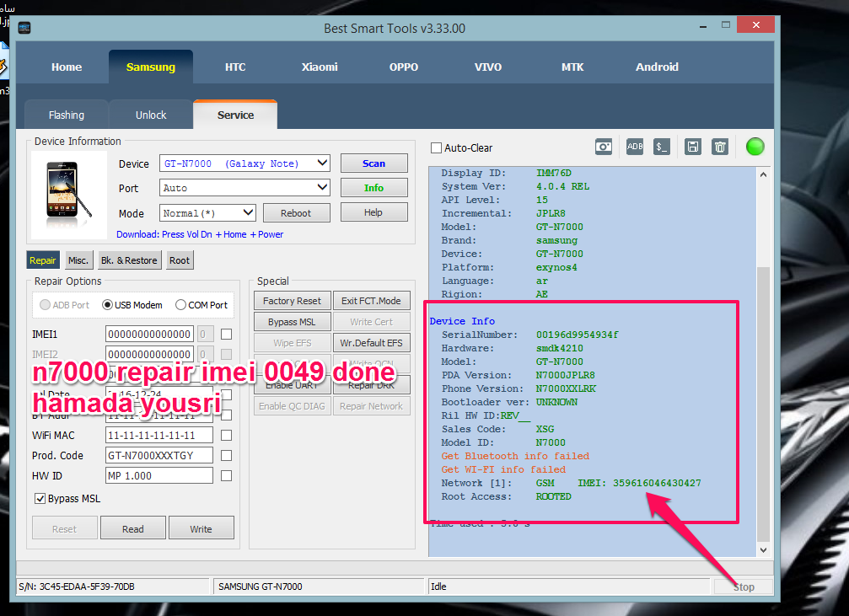Click the HW ID input field
This screenshot has width=849, height=616.
[x=159, y=476]
